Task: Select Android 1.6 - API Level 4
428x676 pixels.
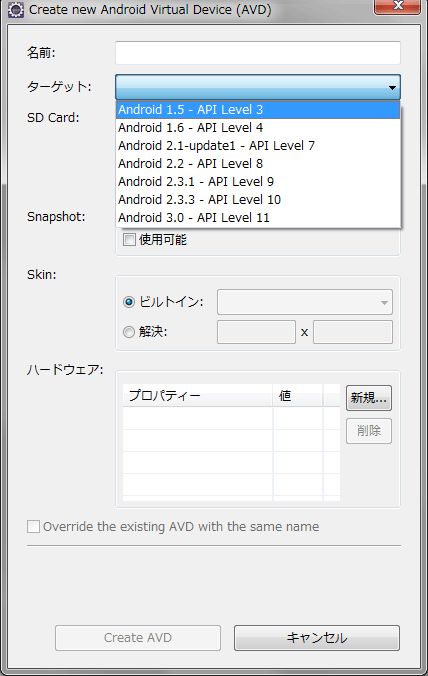Action: 258,128
